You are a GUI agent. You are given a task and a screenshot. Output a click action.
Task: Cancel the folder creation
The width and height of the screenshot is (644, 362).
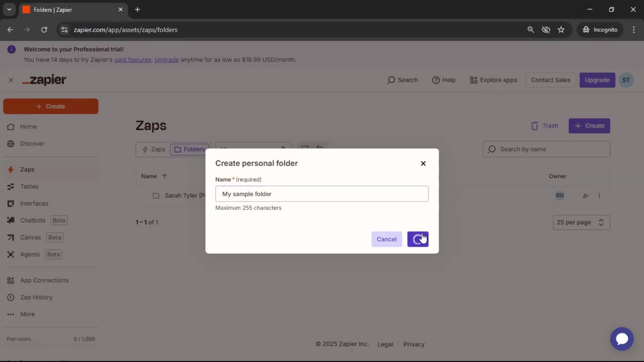[386, 239]
